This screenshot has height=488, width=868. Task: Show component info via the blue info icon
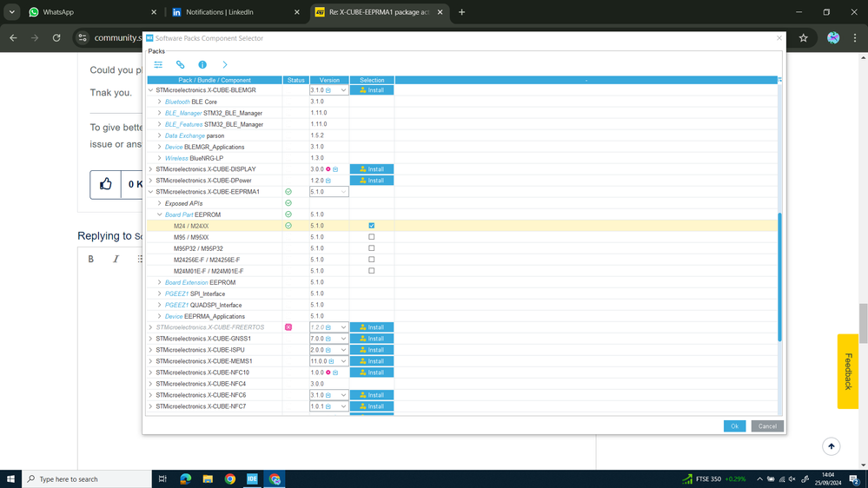[x=202, y=65]
